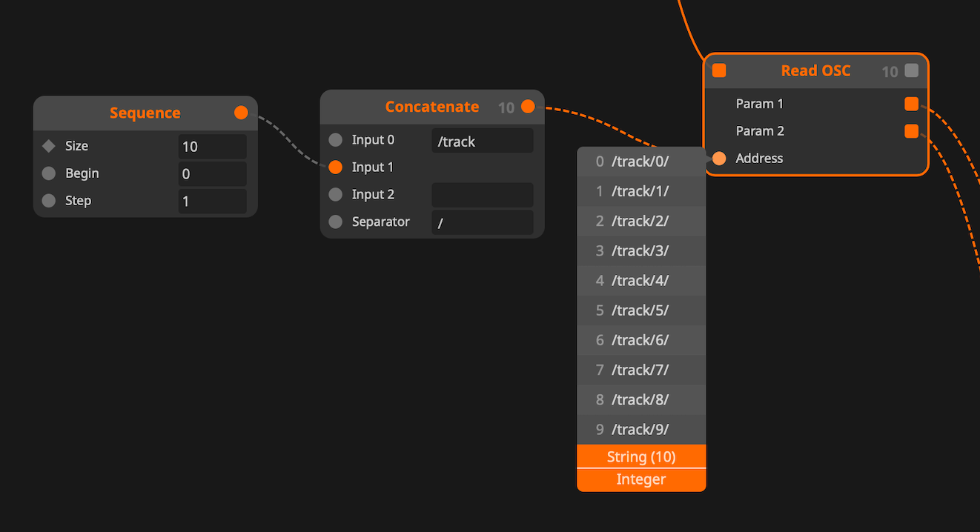Click the Sequence node output port
Image resolution: width=980 pixels, height=532 pixels.
point(241,113)
